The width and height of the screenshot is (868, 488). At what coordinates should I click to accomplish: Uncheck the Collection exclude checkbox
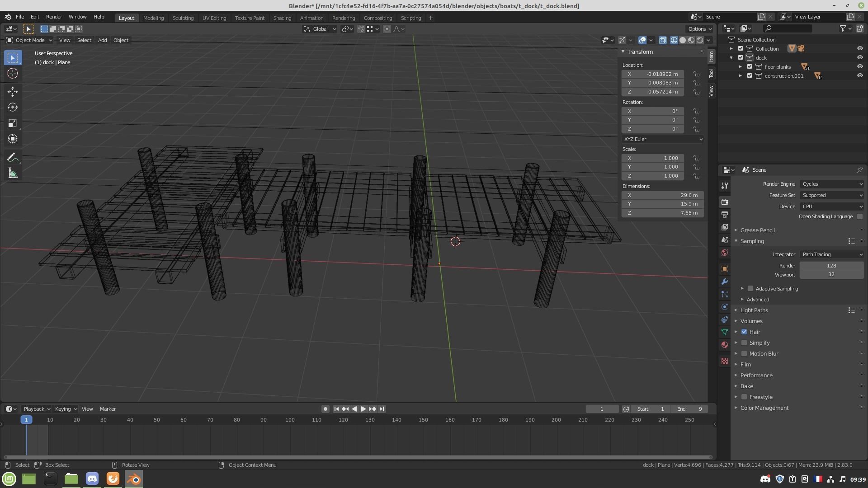click(x=741, y=49)
